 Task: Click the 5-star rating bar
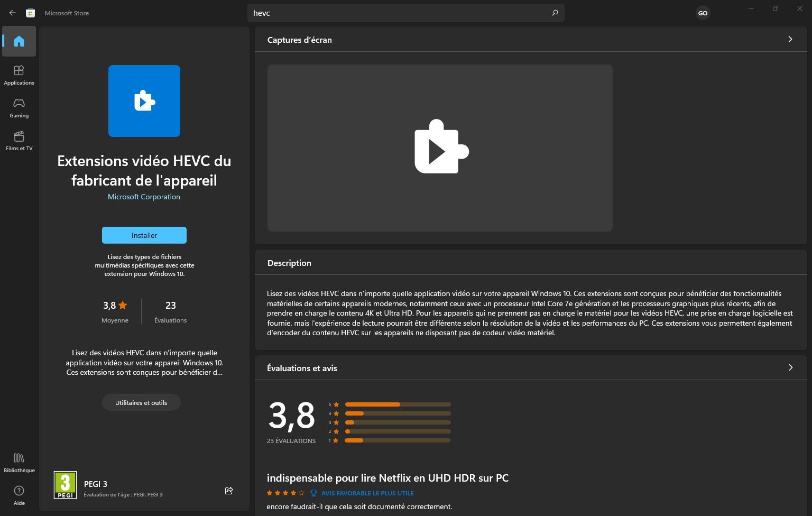(x=398, y=404)
